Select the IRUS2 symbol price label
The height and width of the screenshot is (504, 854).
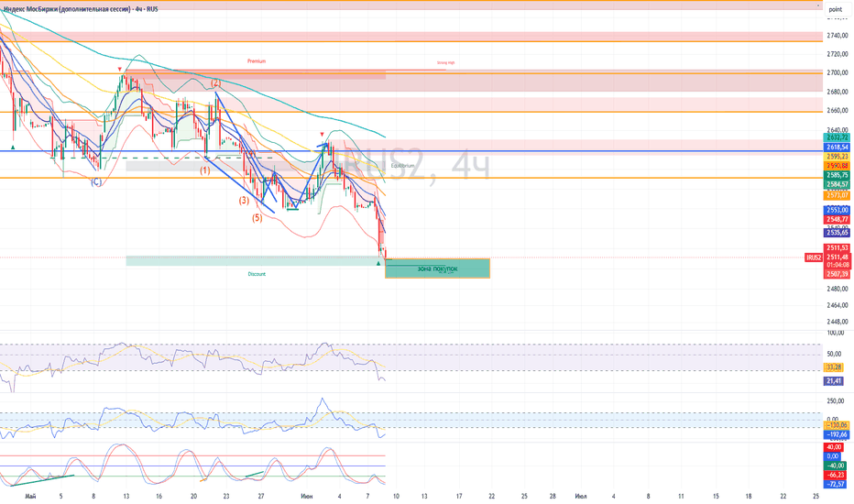(813, 257)
